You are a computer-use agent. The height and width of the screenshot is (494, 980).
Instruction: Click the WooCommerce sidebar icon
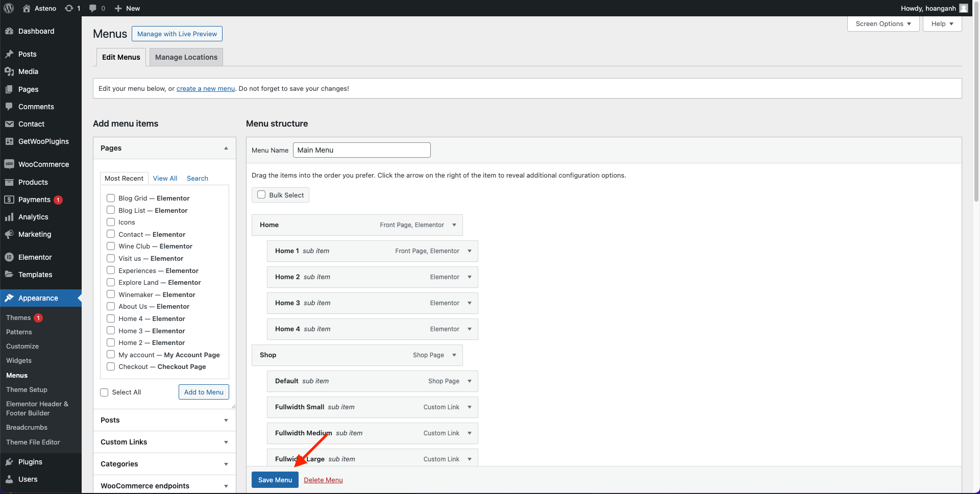coord(9,164)
